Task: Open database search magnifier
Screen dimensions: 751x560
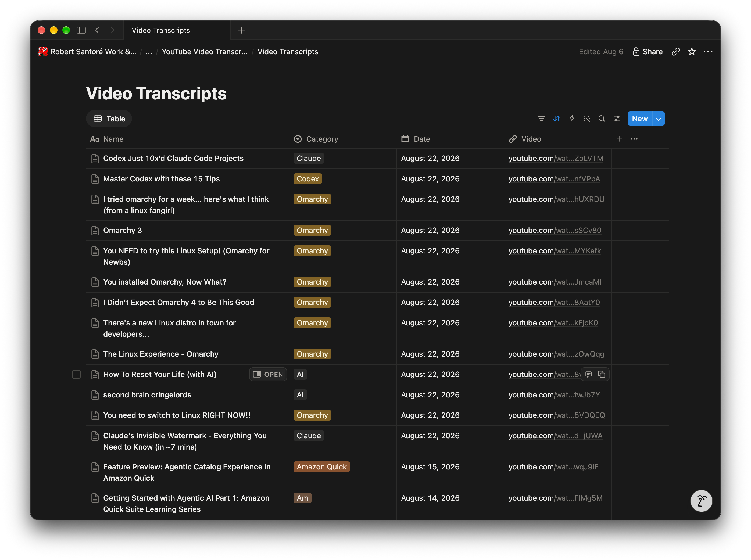Action: click(x=602, y=119)
